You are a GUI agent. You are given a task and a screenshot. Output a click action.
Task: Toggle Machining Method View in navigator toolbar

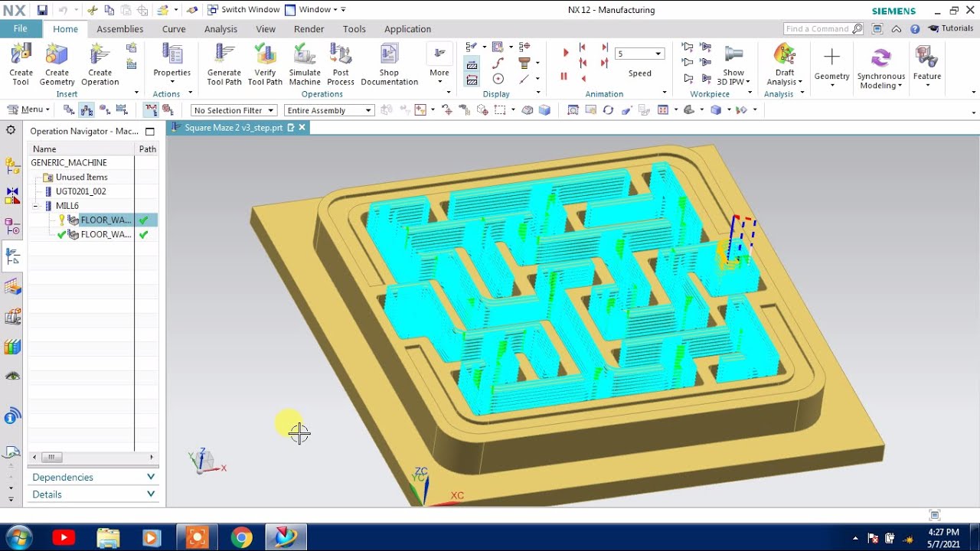pos(122,110)
